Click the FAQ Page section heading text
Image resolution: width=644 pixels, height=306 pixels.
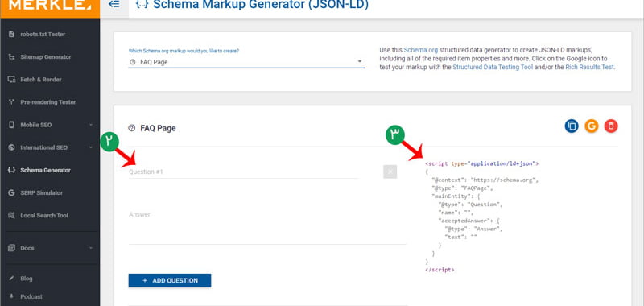pyautogui.click(x=158, y=128)
